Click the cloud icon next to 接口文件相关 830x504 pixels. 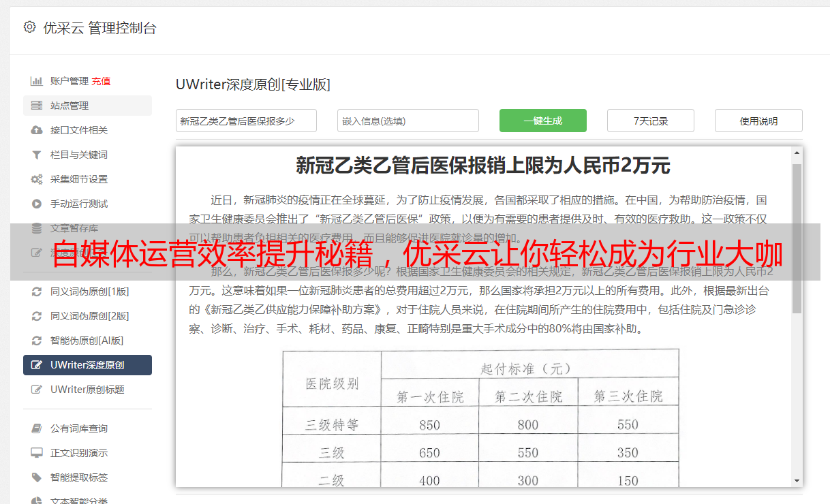click(37, 130)
